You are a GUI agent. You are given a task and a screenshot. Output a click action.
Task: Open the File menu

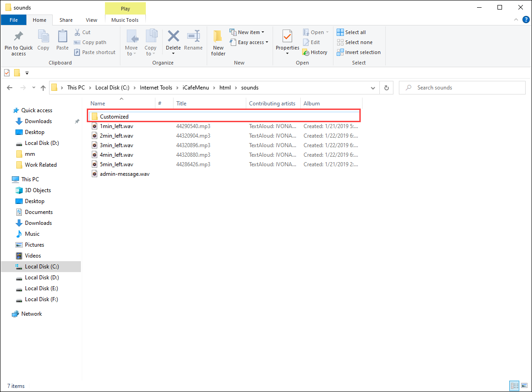click(x=14, y=20)
